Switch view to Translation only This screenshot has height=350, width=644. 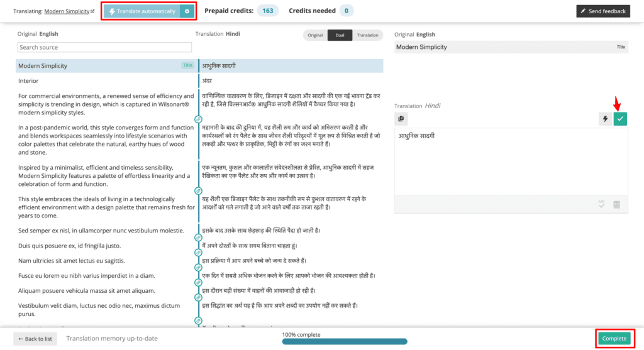point(367,35)
